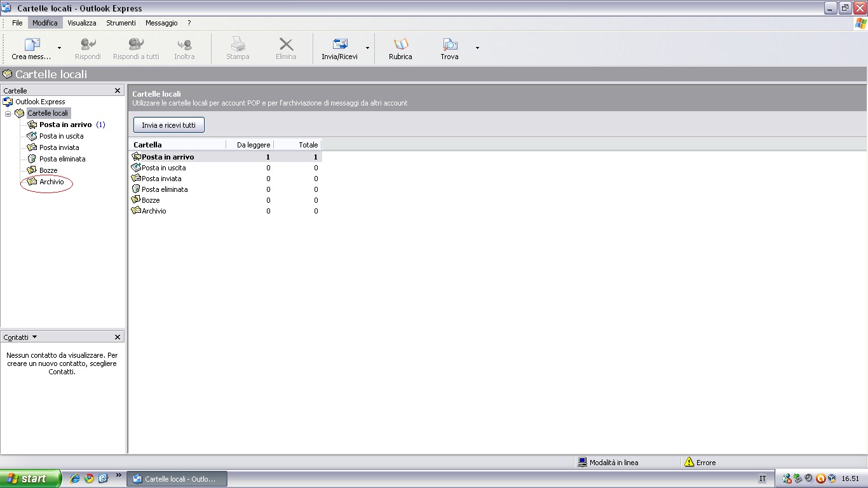Image resolution: width=868 pixels, height=488 pixels.
Task: Click the Rispondi a tutti toolbar icon
Action: click(x=136, y=45)
